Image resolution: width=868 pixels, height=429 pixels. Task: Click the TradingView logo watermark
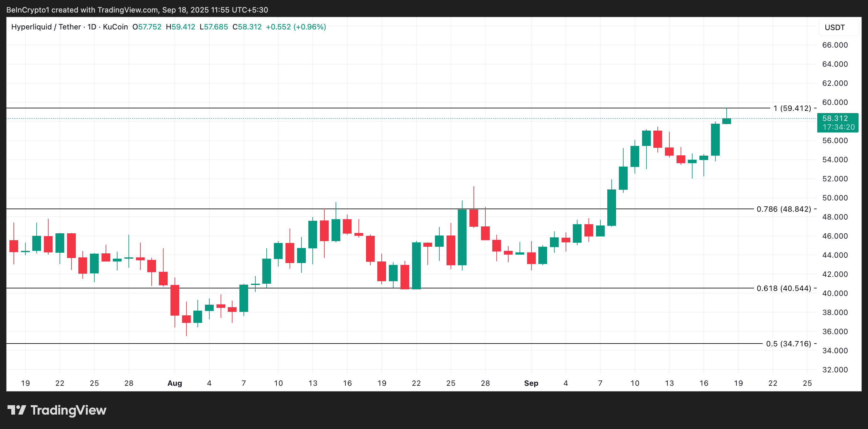[57, 410]
